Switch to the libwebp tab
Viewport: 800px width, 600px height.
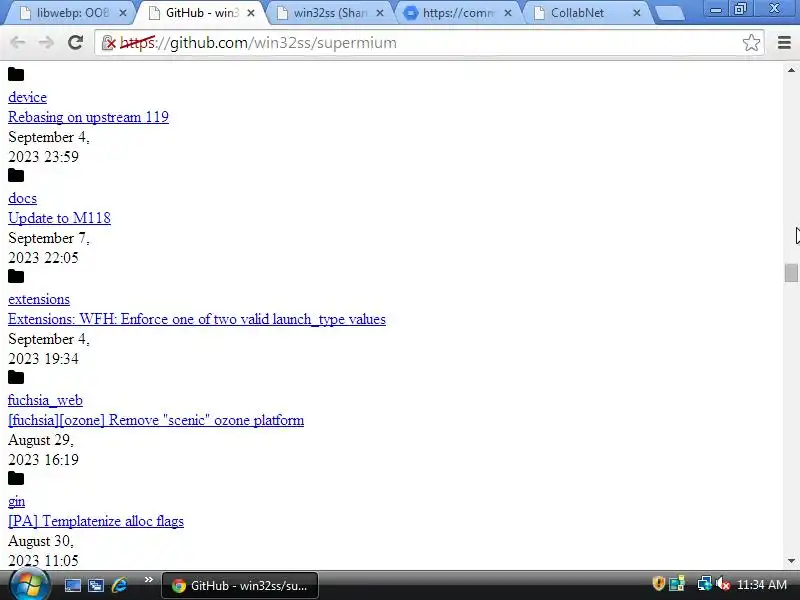(x=72, y=13)
